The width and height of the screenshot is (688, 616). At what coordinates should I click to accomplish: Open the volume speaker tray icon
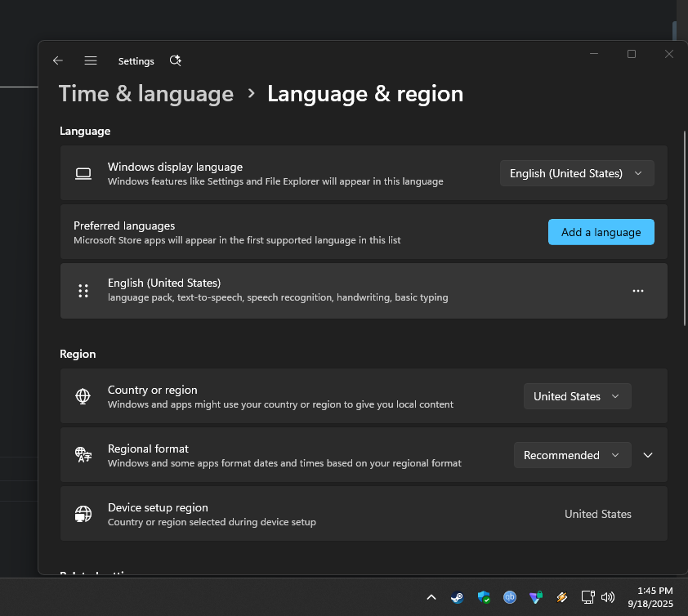click(608, 597)
